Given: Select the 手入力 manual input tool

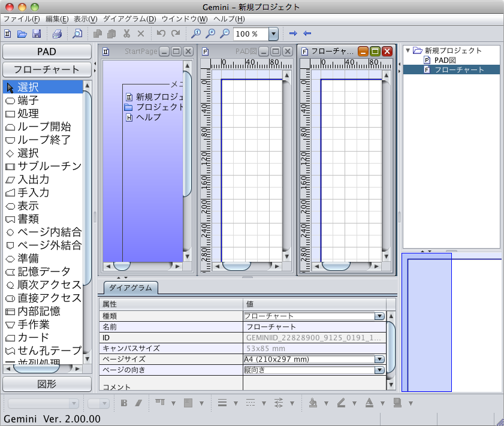Looking at the screenshot, I should tap(43, 192).
